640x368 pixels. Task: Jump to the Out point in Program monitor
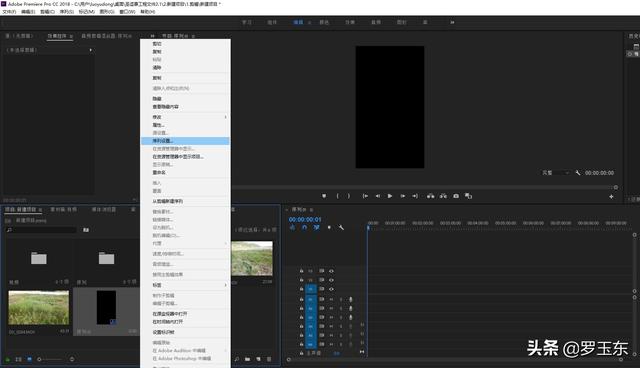[415, 196]
